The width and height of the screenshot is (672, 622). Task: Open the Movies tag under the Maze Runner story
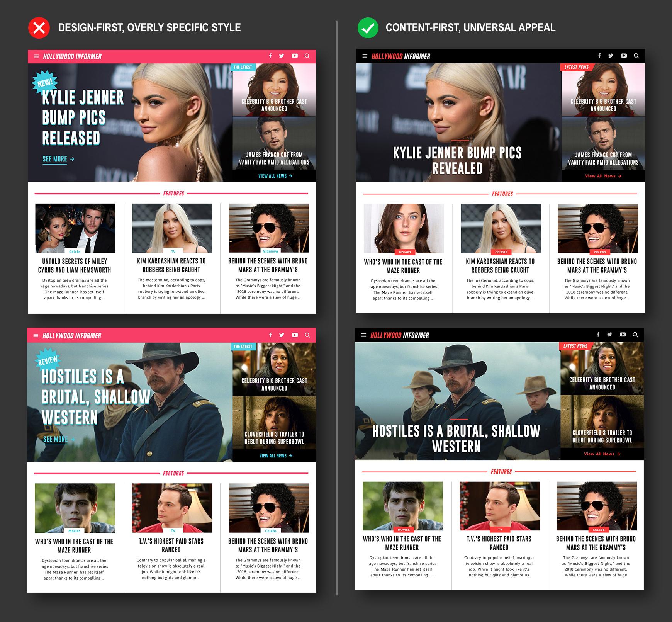[x=75, y=531]
